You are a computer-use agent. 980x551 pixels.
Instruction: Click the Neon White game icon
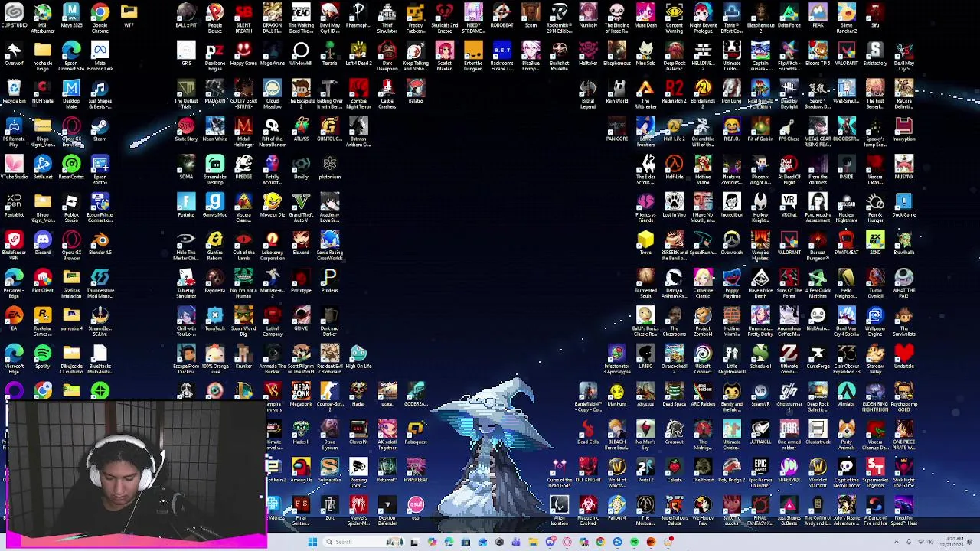(215, 130)
